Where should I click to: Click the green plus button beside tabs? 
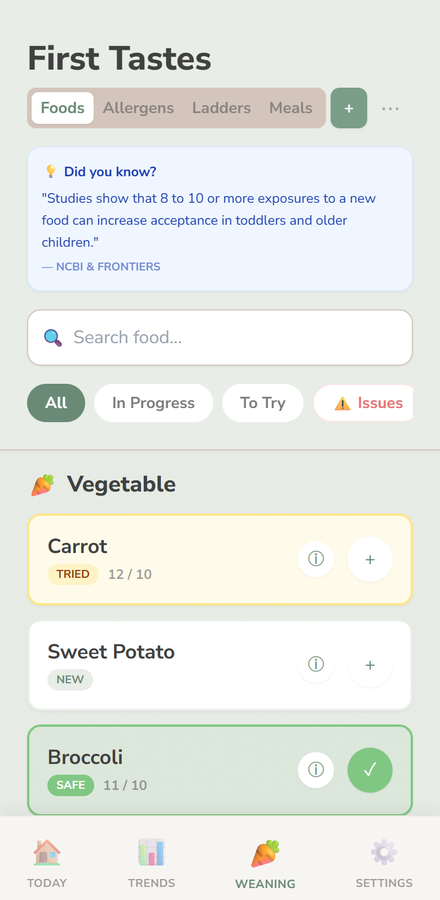tap(349, 108)
